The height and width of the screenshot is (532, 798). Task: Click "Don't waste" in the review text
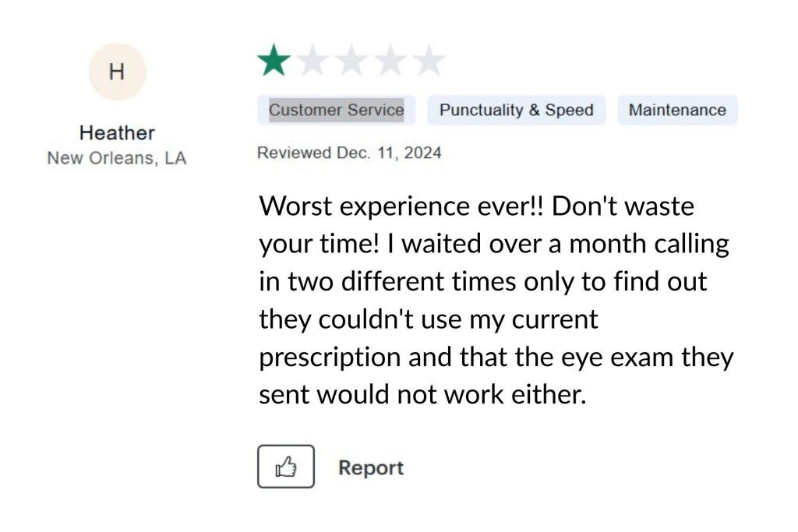tap(623, 208)
